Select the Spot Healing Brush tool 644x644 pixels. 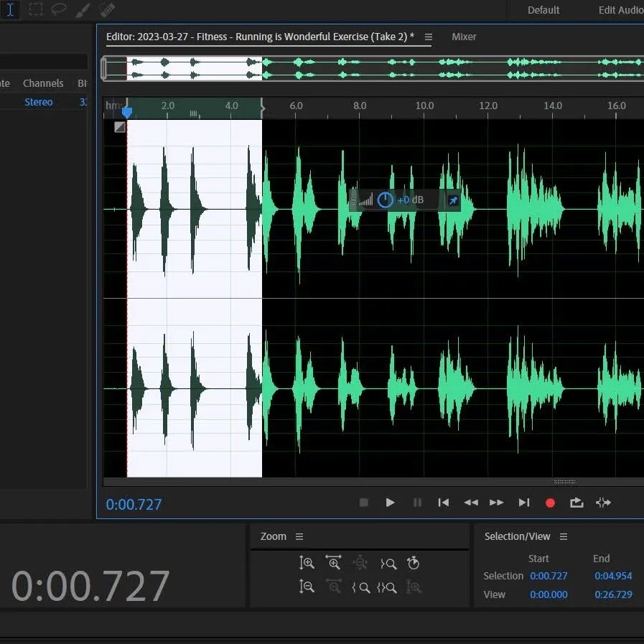click(x=107, y=9)
